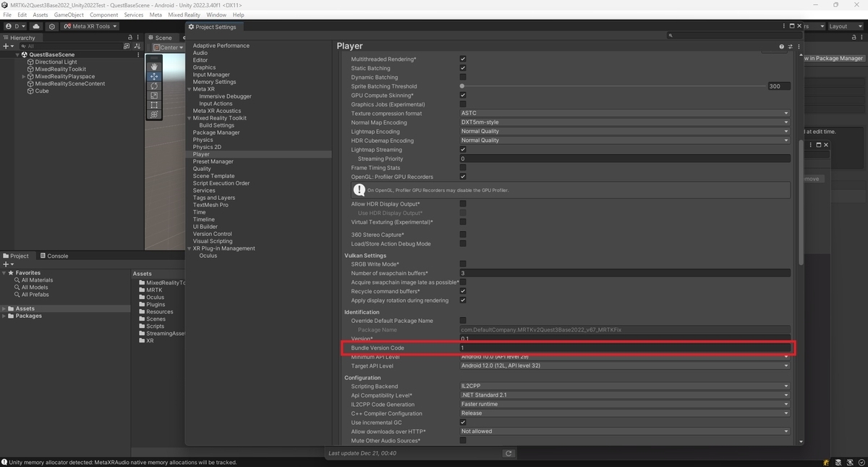Open the GameObject menu

click(69, 14)
